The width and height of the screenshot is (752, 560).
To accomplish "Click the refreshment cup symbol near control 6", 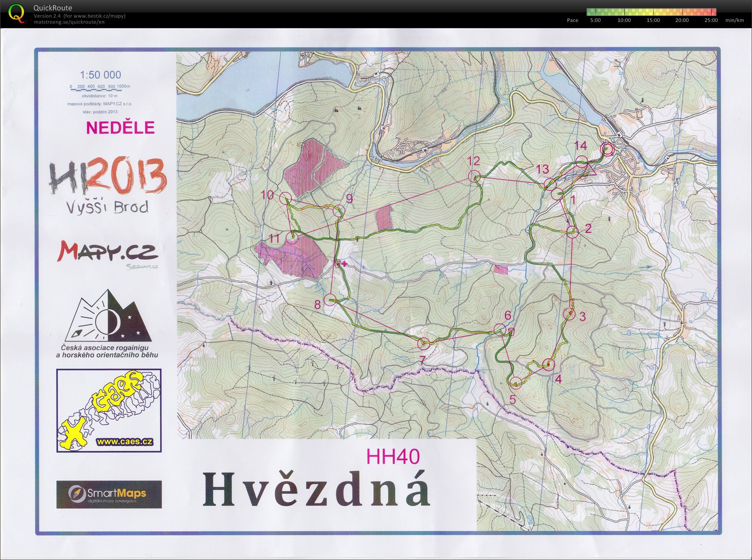I will [x=511, y=331].
